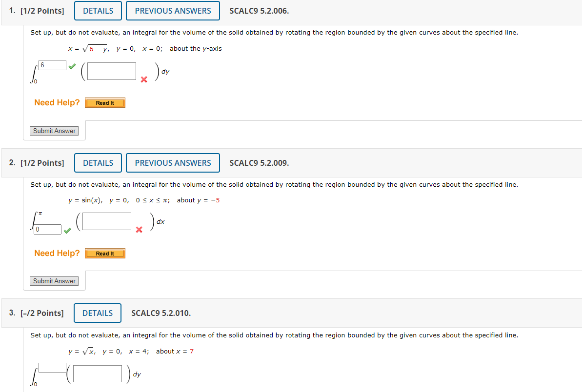Image resolution: width=582 pixels, height=392 pixels.
Task: Click the red X mark in question 2
Action: (139, 230)
